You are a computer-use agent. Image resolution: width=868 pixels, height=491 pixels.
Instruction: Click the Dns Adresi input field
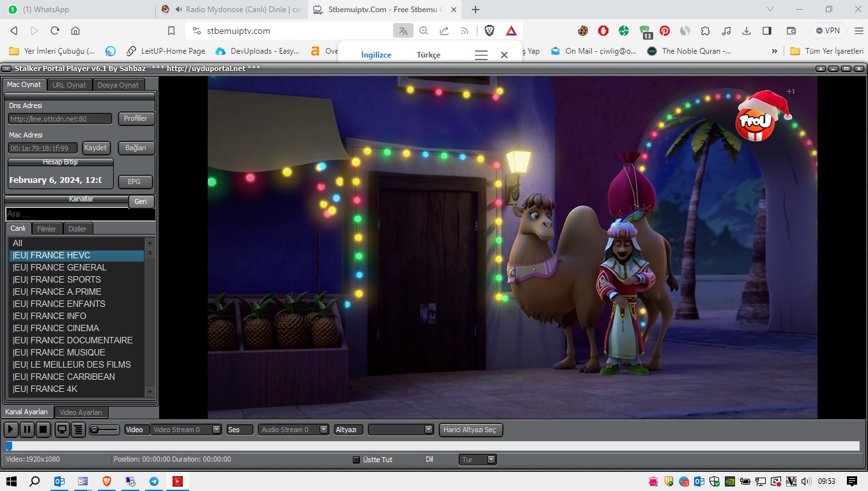[x=60, y=118]
